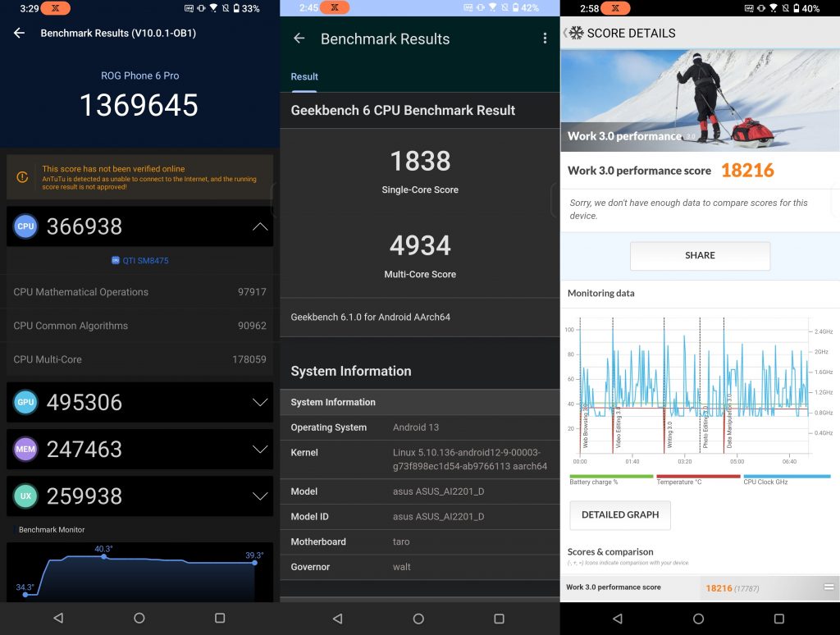Click the AnTuTu GPU badge icon
Image resolution: width=840 pixels, height=635 pixels.
point(25,402)
